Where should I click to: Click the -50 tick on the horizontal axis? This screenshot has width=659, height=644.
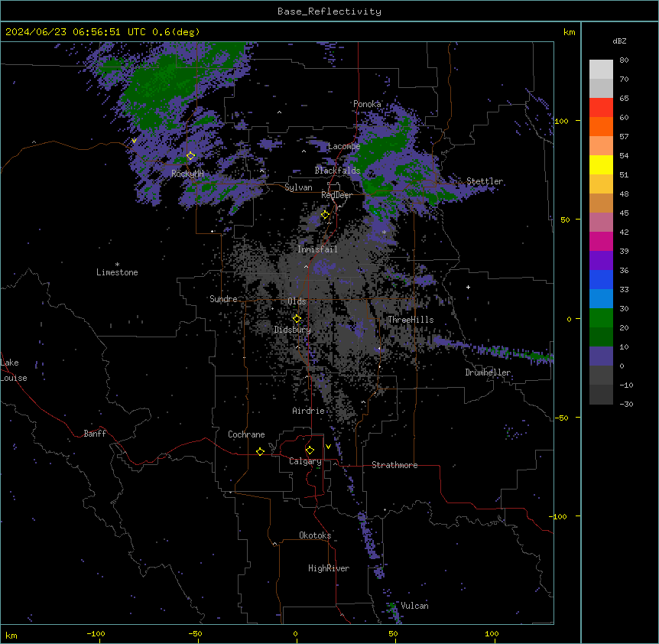(x=195, y=633)
